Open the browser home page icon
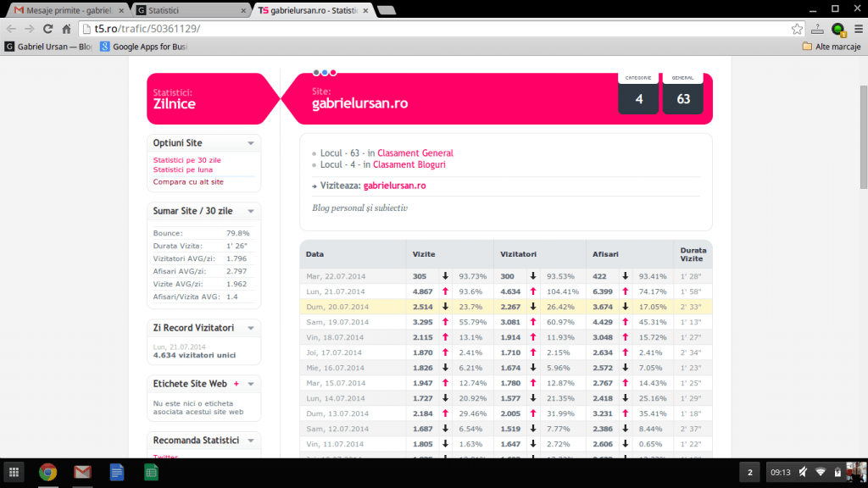This screenshot has width=868, height=488. click(66, 29)
